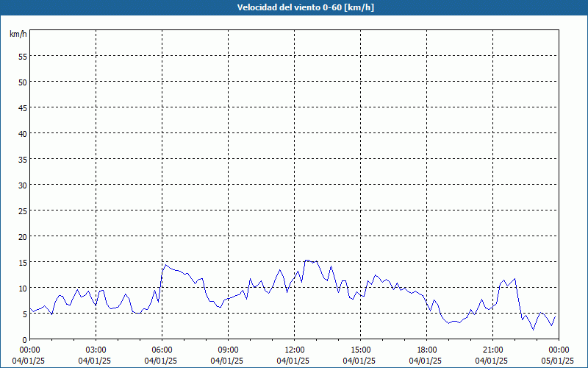Image resolution: width=588 pixels, height=368 pixels.
Task: Click the 04/01/25 date under 18:00
Action: (426, 361)
